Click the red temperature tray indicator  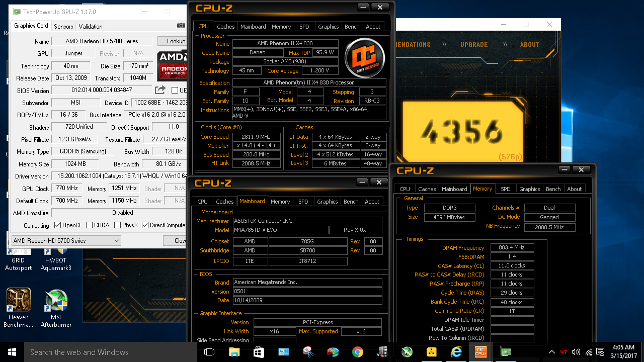(564, 352)
